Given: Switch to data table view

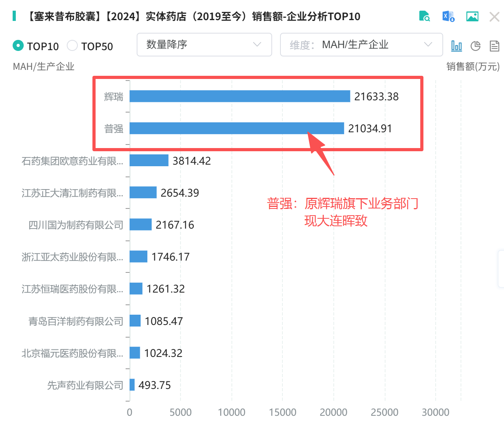Looking at the screenshot, I should (495, 46).
